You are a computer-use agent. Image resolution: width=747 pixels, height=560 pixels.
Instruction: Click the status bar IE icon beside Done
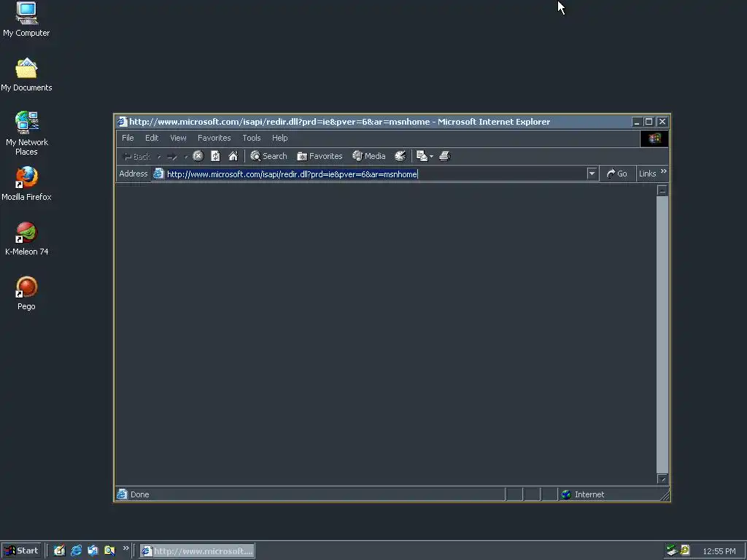123,494
